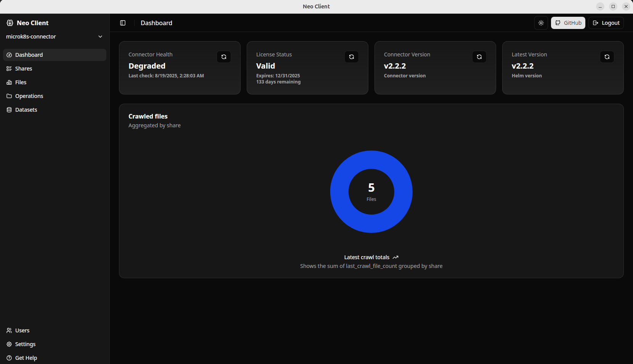Viewport: 633px width, 364px height.
Task: Open Get Help
Action: [x=26, y=358]
